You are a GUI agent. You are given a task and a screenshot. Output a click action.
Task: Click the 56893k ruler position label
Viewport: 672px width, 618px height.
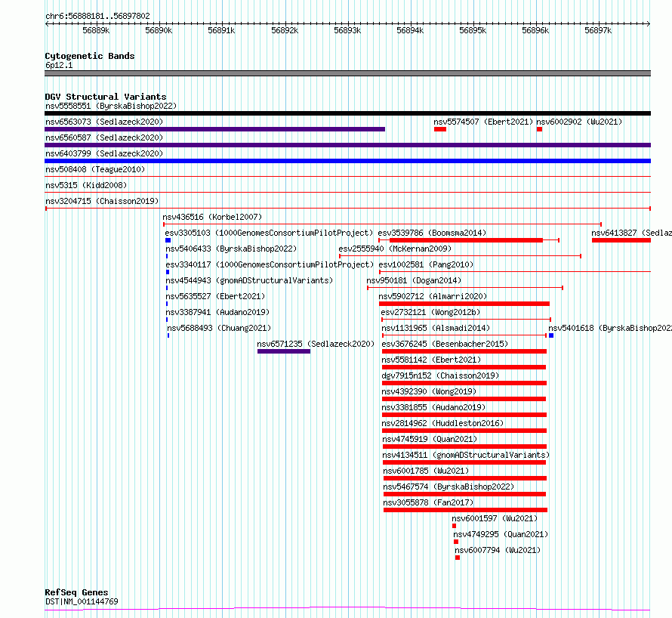[347, 30]
